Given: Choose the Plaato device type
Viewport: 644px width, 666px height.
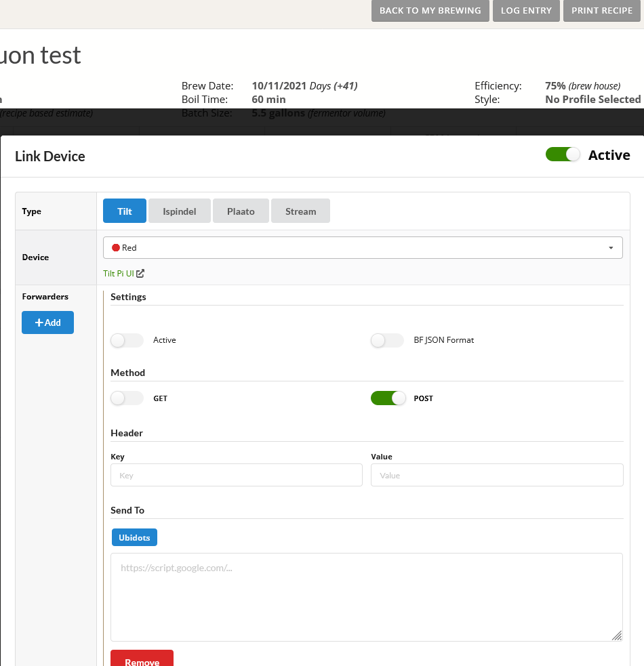Looking at the screenshot, I should [x=241, y=211].
